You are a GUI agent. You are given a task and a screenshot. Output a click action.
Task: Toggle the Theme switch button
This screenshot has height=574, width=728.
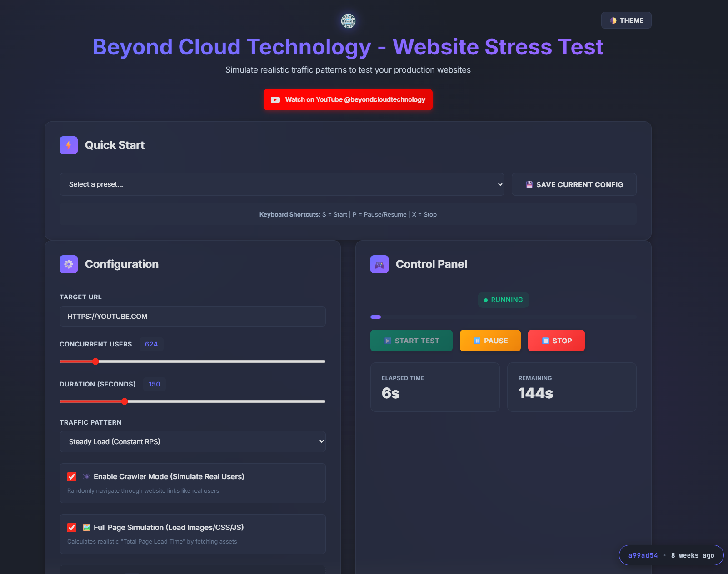pyautogui.click(x=626, y=20)
